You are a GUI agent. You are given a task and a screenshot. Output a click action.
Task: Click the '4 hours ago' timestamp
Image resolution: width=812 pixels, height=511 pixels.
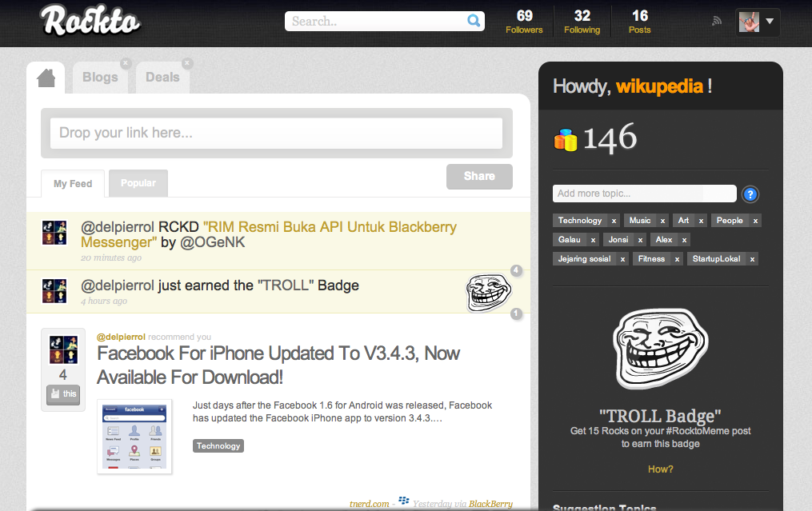pos(103,301)
